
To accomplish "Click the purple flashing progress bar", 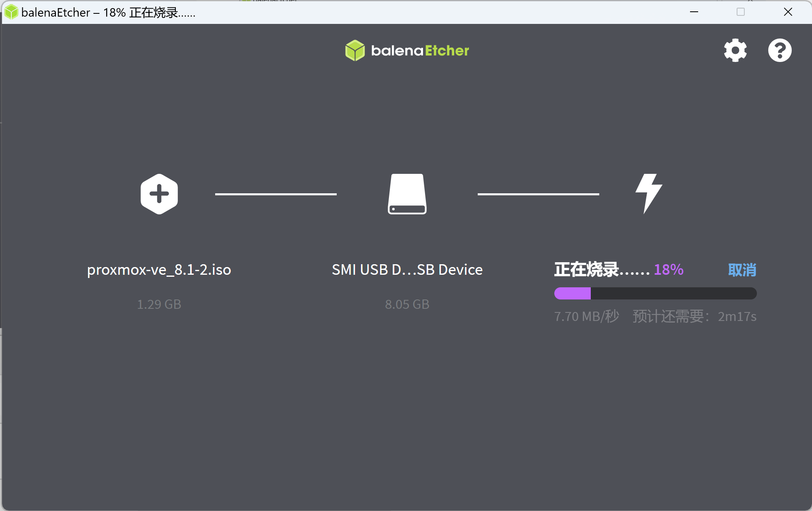I will [655, 293].
